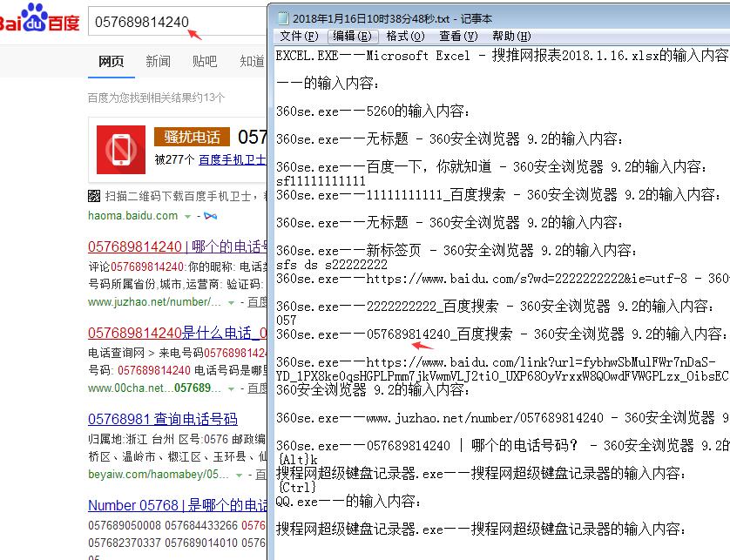Screen dimensions: 730x560
Task: Open result Number 05768 | 是哪个的电话
Action: 178,505
